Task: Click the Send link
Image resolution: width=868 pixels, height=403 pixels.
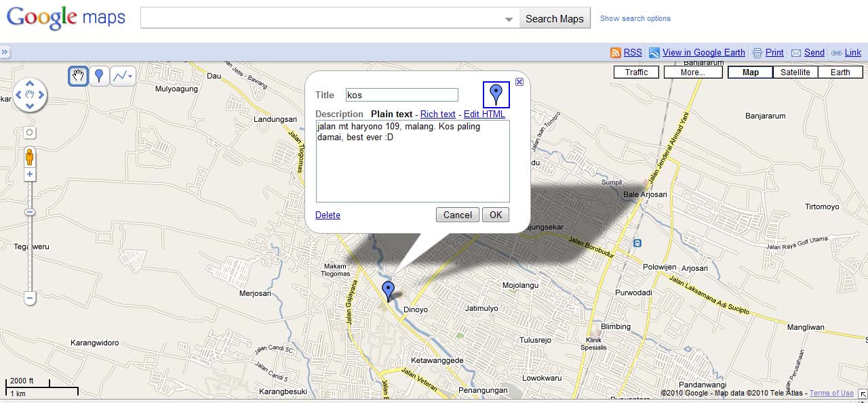Action: 814,52
